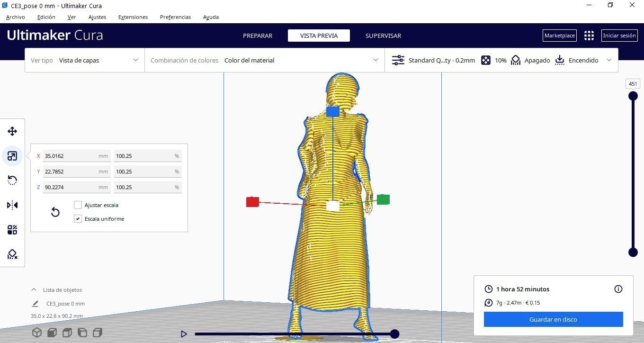This screenshot has height=343, width=644.
Task: Click the pencil icon beside CE3_pose
Action: click(35, 304)
